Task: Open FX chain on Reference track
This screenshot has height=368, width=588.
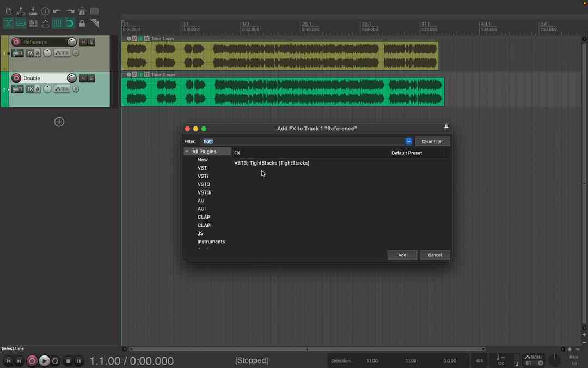Action: click(30, 53)
